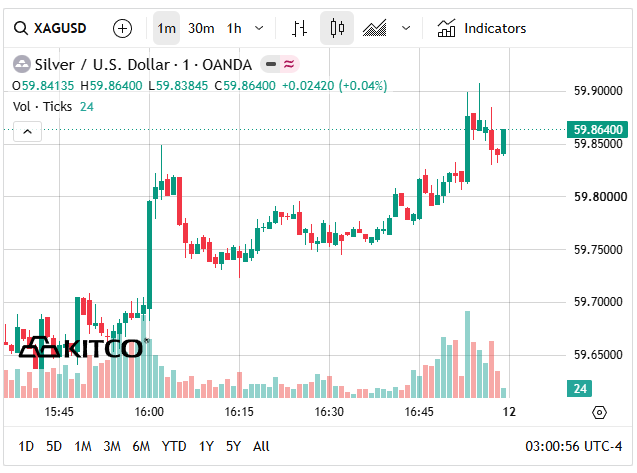The image size is (637, 473).
Task: Open the XAGUSD symbol search
Action: (50, 28)
